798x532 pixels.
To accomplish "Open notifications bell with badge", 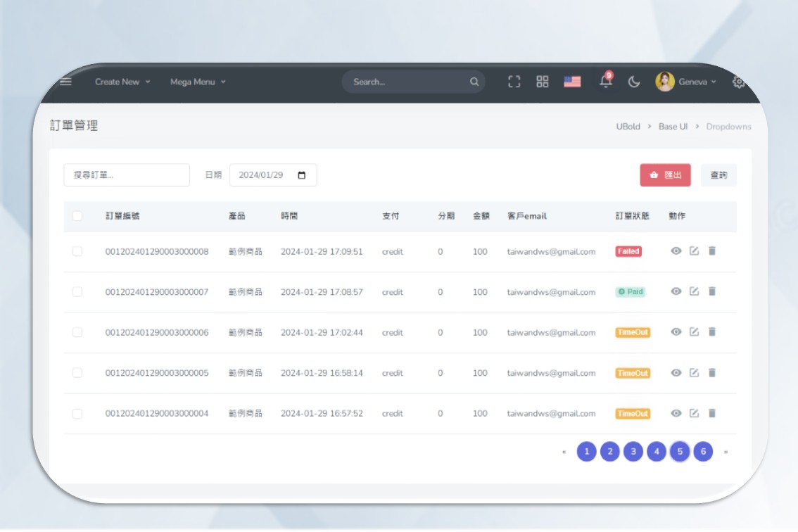I will pos(605,82).
